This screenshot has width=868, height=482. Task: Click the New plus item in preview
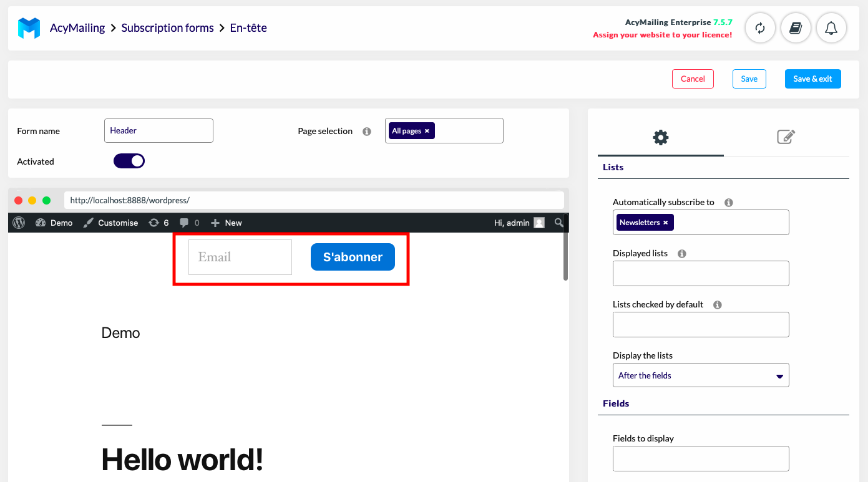[x=227, y=223]
